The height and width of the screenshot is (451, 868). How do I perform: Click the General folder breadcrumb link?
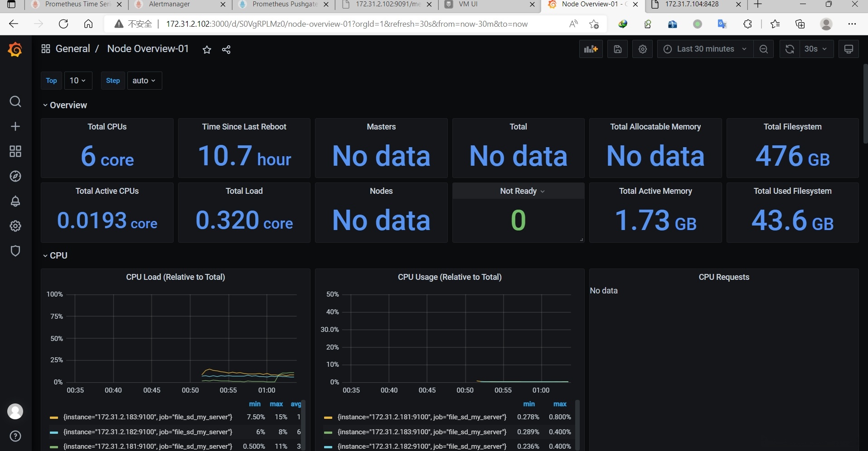(73, 49)
